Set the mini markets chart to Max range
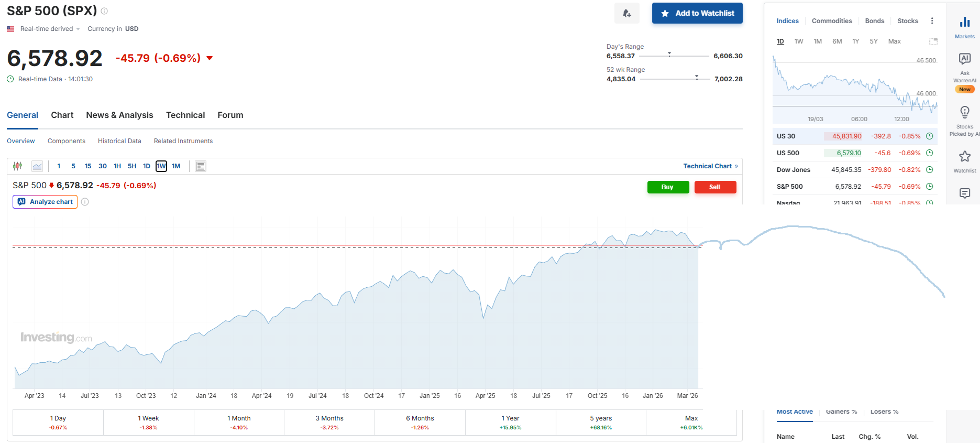Screen dimensions: 980x443 coord(895,41)
